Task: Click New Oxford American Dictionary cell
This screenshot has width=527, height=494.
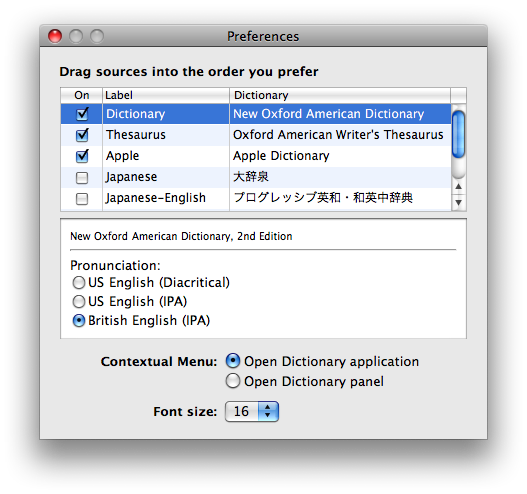Action: click(340, 114)
